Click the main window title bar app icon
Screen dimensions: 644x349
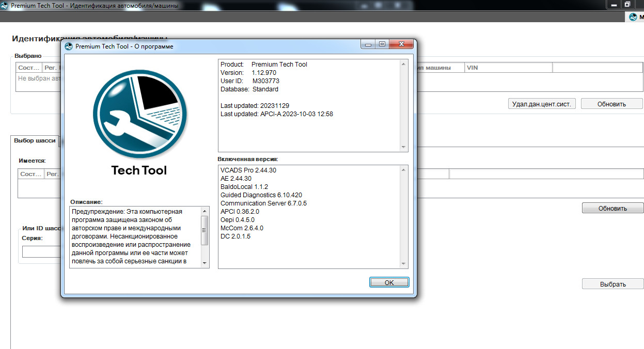(x=4, y=5)
